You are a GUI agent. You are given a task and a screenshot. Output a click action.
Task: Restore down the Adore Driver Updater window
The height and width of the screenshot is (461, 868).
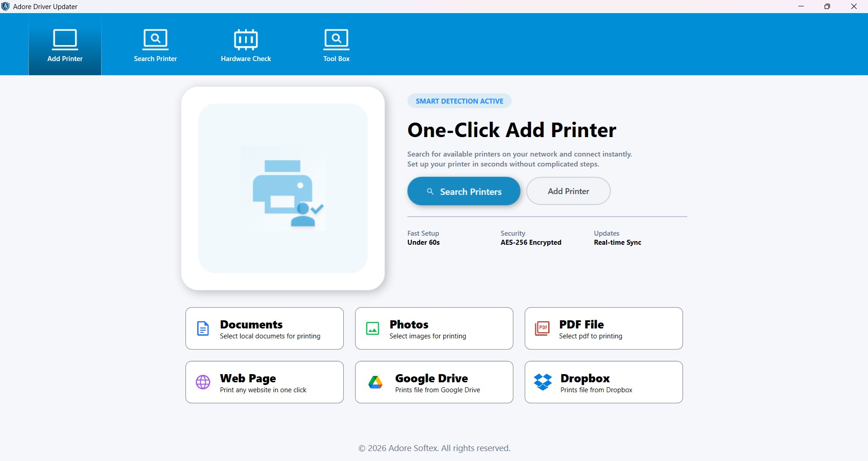click(827, 6)
